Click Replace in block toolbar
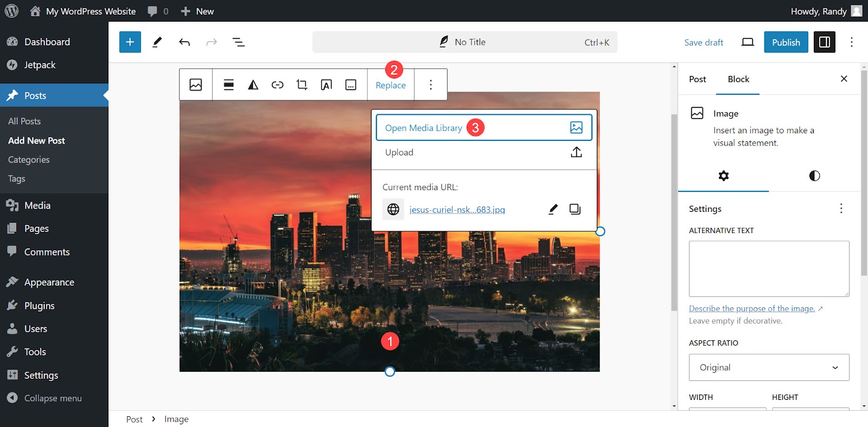Image resolution: width=868 pixels, height=427 pixels. coord(391,85)
